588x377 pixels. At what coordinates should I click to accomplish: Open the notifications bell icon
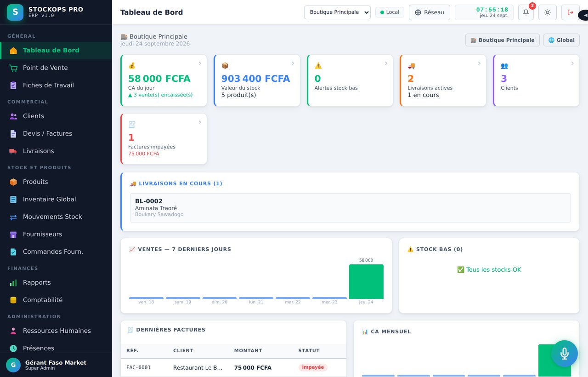coord(526,12)
